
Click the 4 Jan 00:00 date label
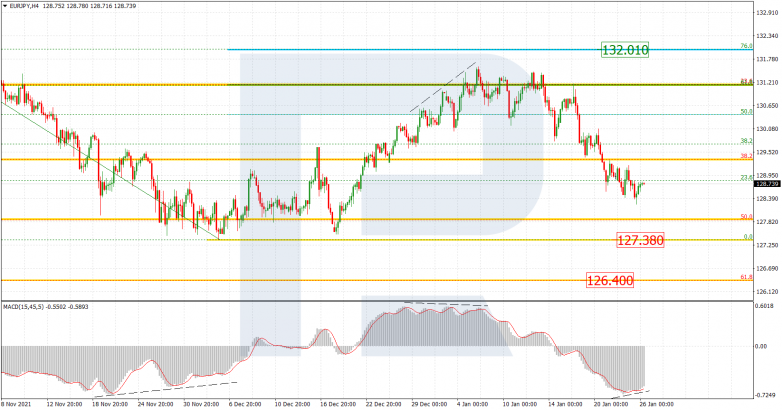(x=472, y=404)
